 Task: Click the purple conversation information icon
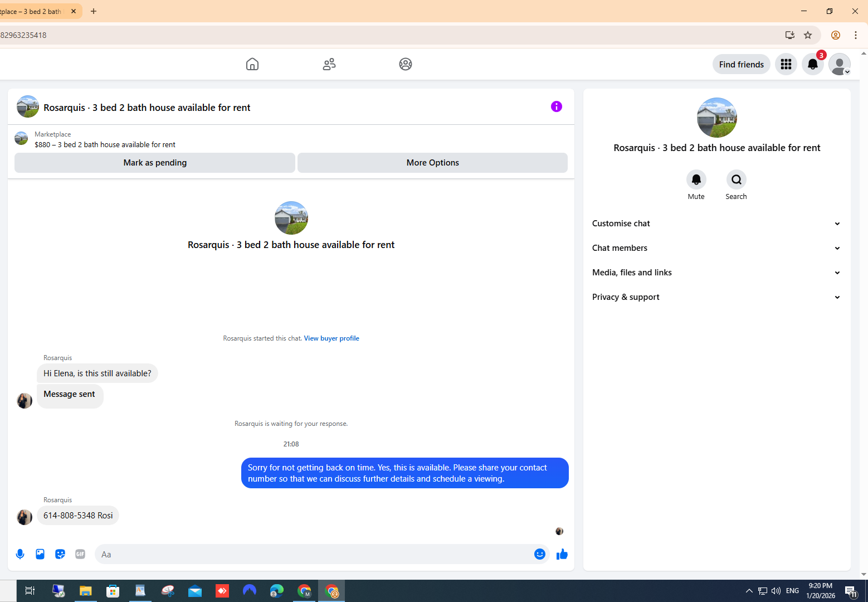[x=557, y=106]
